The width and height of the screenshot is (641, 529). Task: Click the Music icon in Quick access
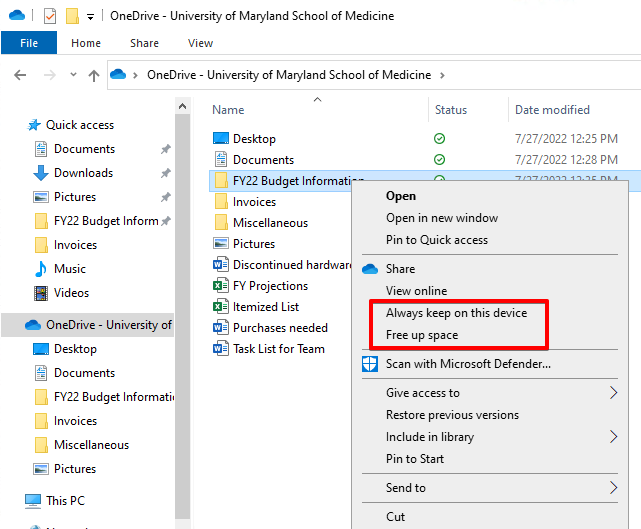[41, 269]
